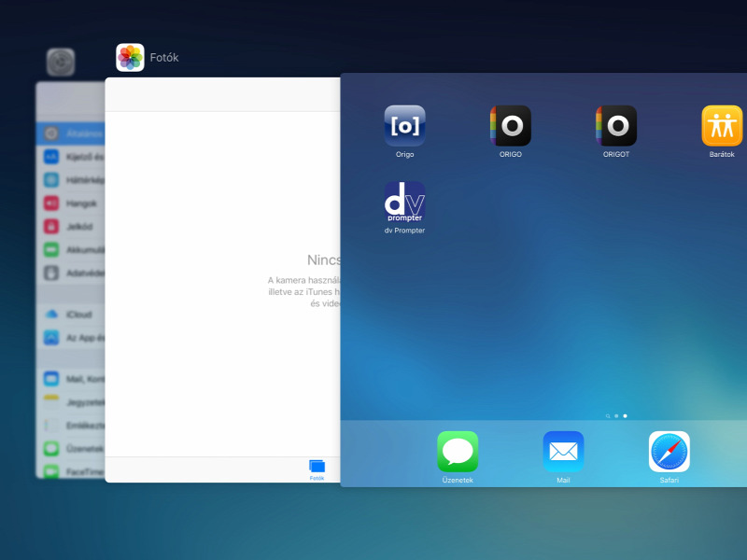
Task: Open Mail from the dock
Action: coord(563,452)
